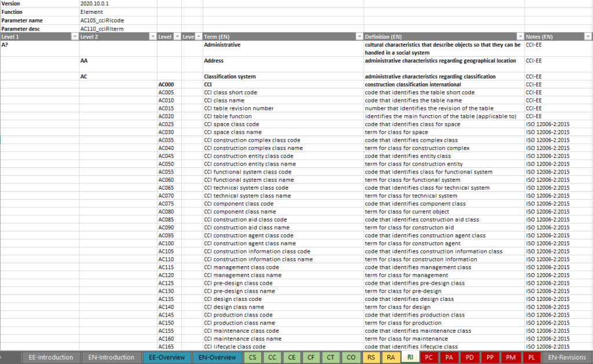This screenshot has height=364, width=593.
Task: Select the active RI sheet tab
Action: click(x=410, y=358)
